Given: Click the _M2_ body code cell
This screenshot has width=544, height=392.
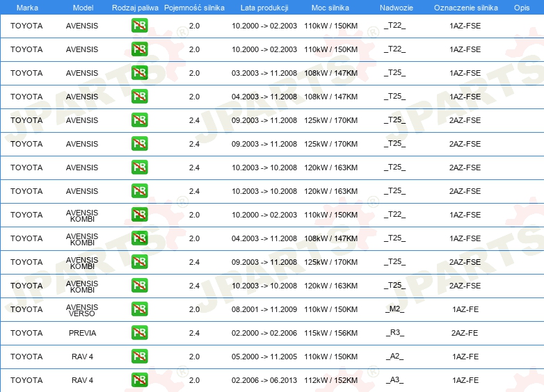Looking at the screenshot, I should coord(395,309).
